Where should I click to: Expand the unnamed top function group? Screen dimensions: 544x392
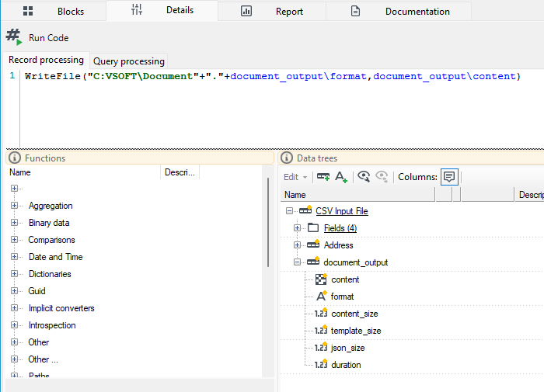coord(14,188)
